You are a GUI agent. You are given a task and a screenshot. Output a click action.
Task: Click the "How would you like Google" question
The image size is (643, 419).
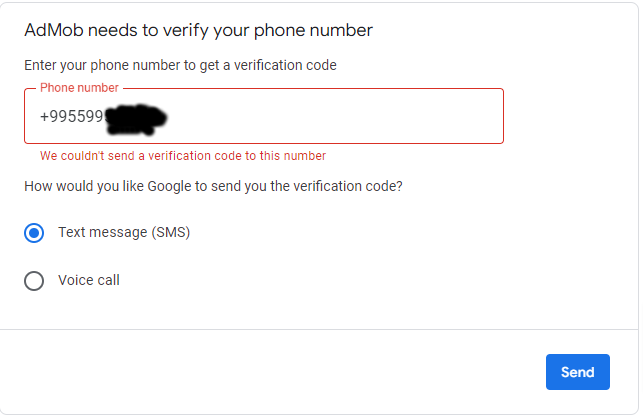point(213,186)
